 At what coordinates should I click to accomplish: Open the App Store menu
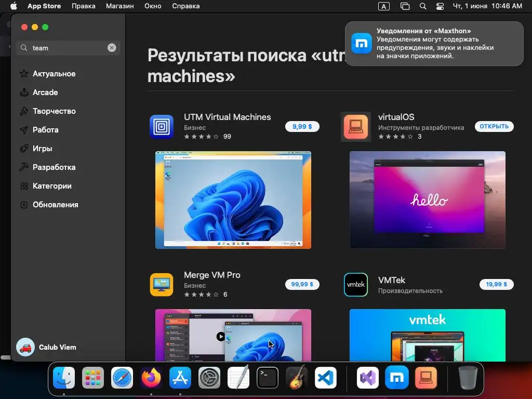pos(44,6)
